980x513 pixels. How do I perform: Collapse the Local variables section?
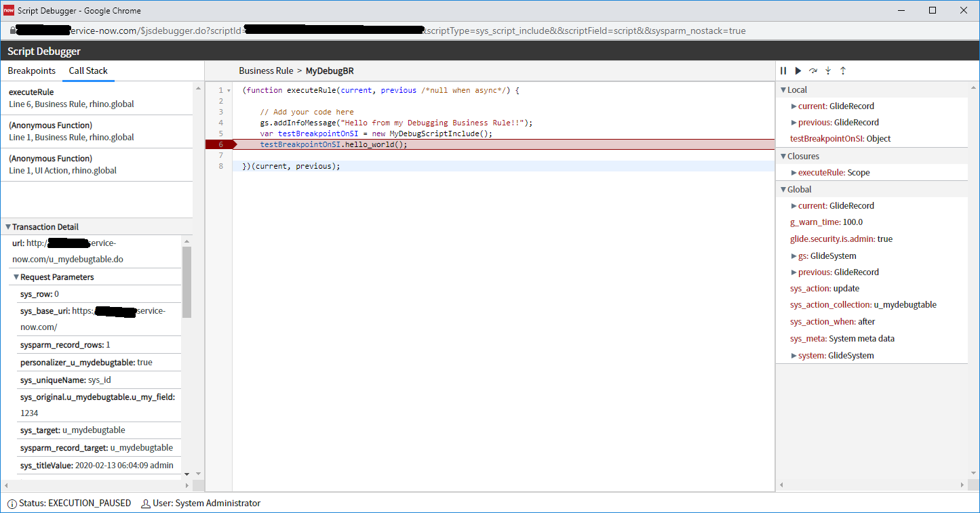(783, 89)
